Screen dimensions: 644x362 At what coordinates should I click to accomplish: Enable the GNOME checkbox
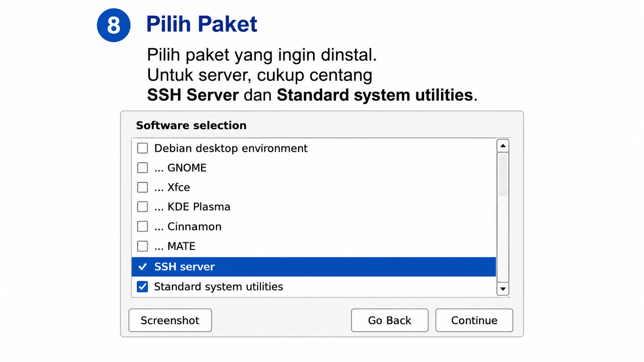click(x=143, y=168)
